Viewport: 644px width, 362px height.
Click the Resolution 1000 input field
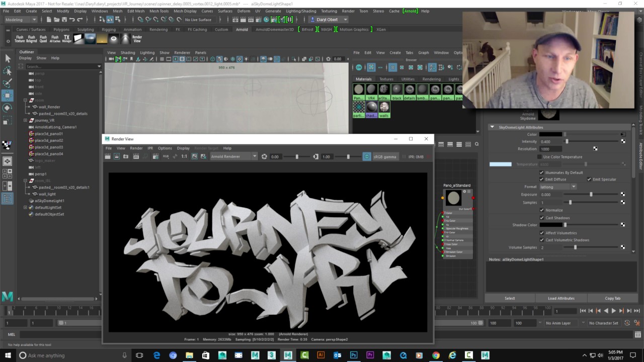(550, 149)
